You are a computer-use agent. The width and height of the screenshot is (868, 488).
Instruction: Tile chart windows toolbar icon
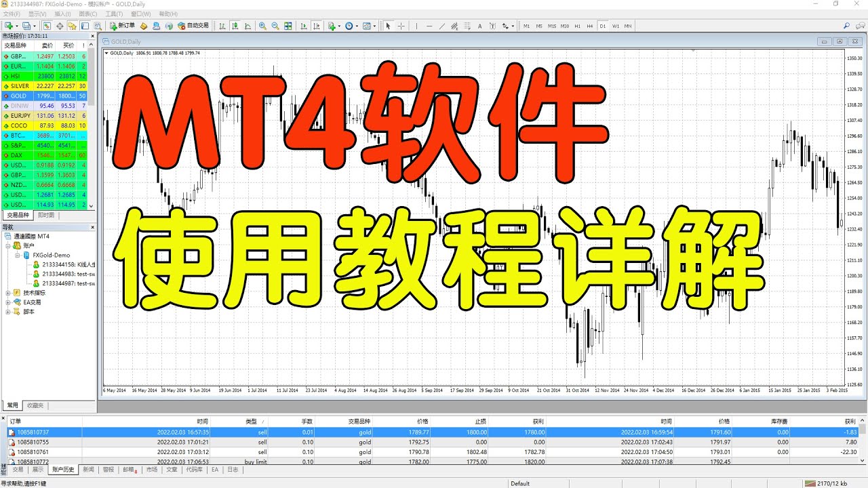(x=288, y=26)
